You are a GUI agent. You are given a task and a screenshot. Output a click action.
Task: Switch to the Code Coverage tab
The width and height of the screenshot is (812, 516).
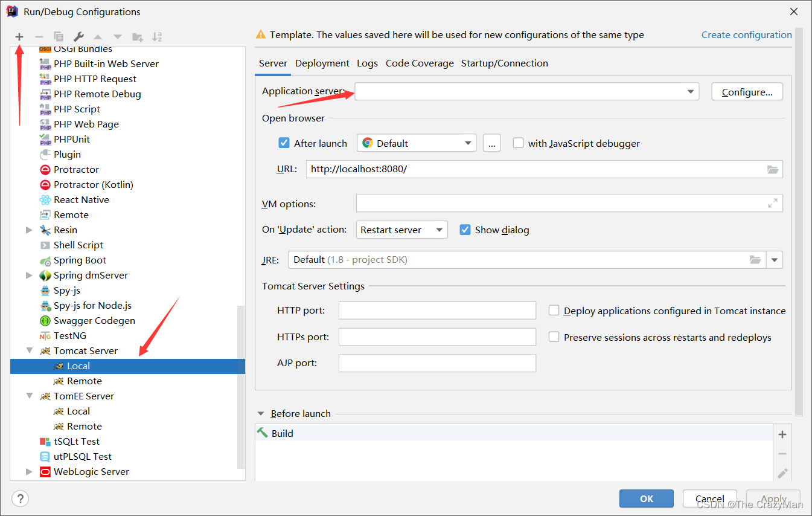pos(420,63)
